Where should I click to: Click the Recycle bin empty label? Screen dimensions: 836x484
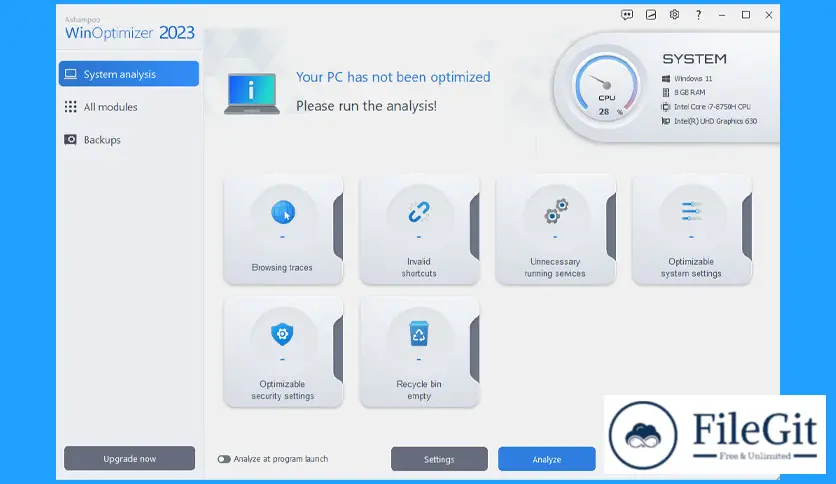pyautogui.click(x=419, y=390)
